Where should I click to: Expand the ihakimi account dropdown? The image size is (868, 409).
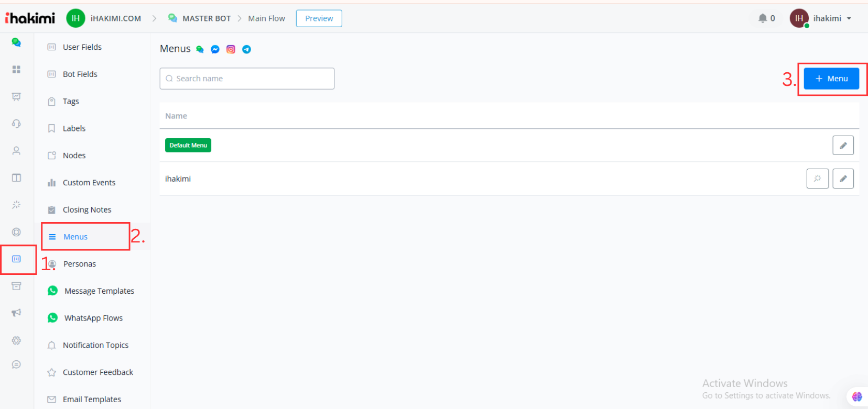point(821,18)
